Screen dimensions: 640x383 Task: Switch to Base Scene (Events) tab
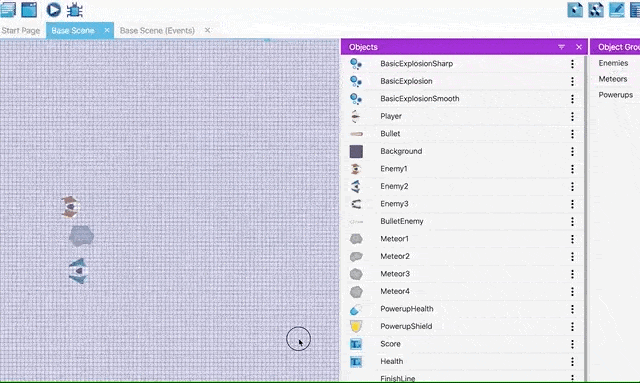tap(157, 31)
